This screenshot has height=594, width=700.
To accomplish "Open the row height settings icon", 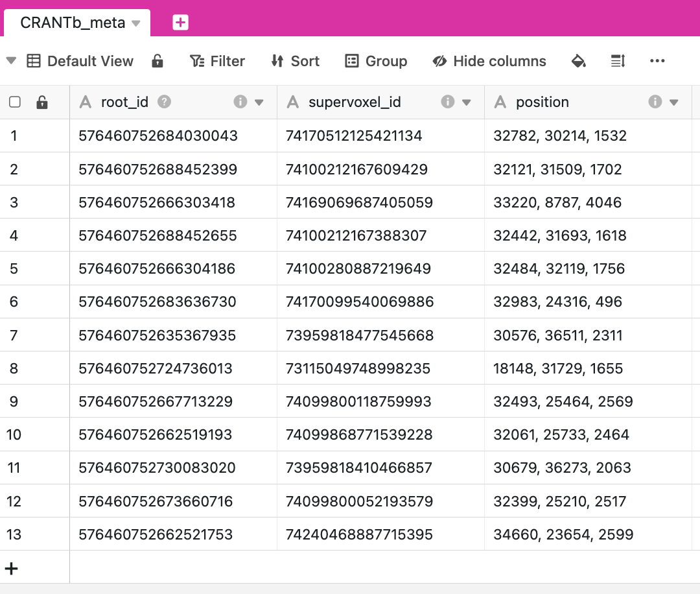I will [x=618, y=61].
